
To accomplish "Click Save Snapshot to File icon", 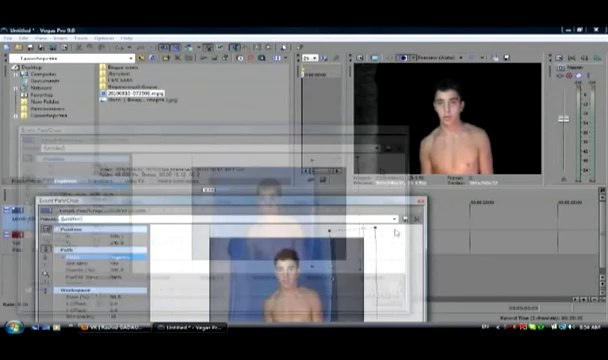I will point(506,58).
